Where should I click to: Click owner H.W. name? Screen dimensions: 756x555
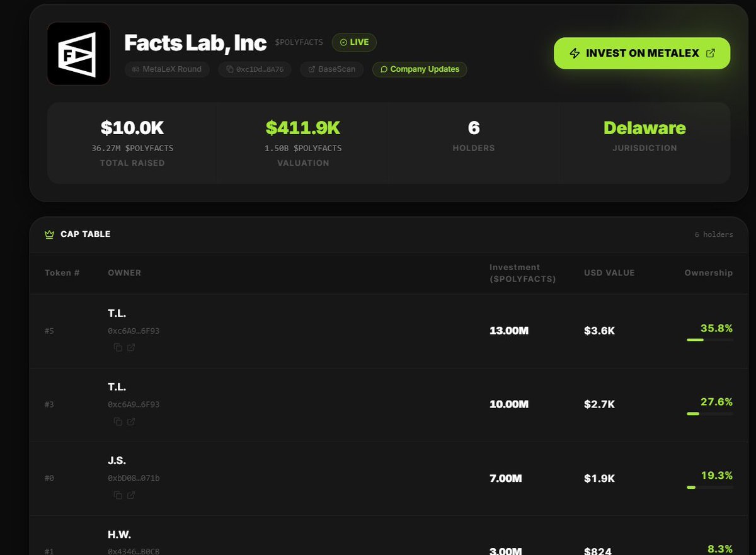point(119,534)
